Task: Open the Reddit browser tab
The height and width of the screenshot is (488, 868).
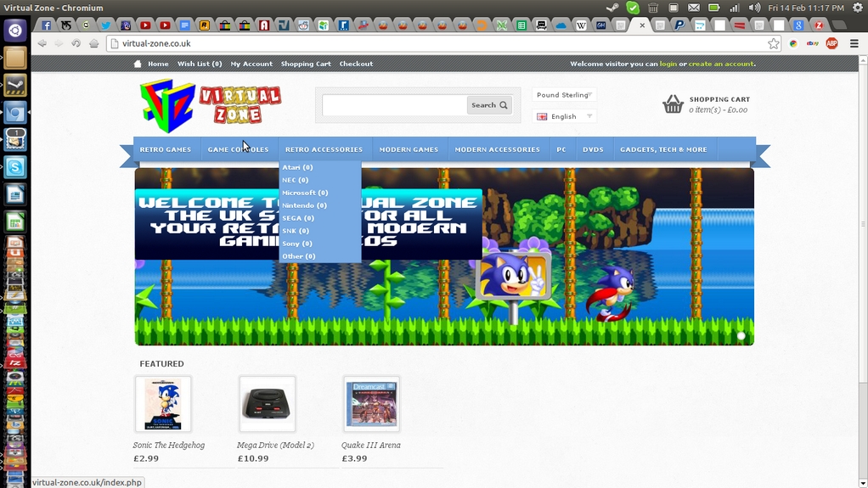Action: 303,25
